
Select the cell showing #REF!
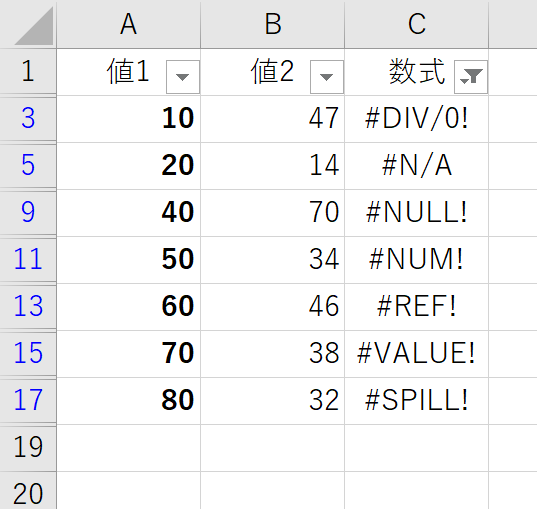[x=416, y=307]
